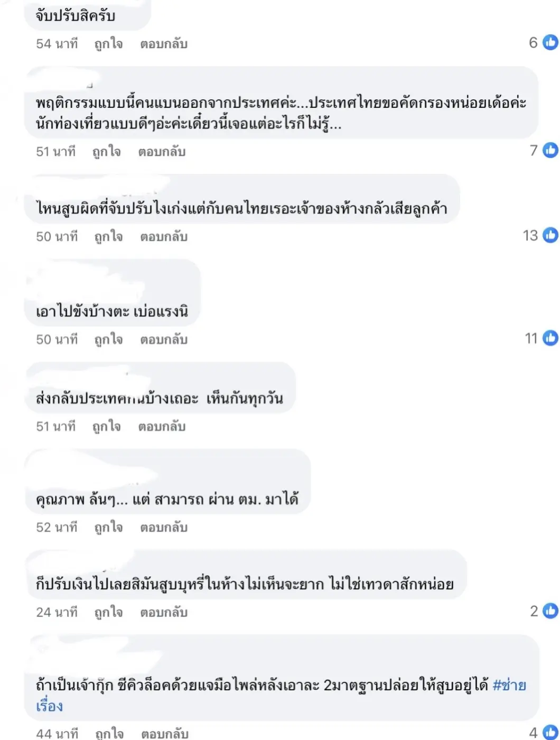Image resolution: width=560 pixels, height=740 pixels.
Task: Click ถูกใจ on the 52 นาที comment
Action: coord(108,527)
